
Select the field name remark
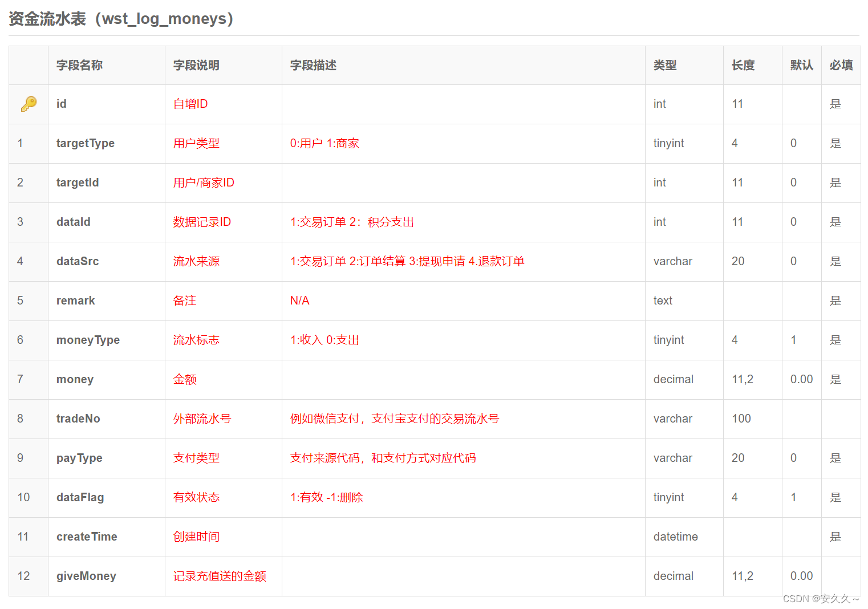76,301
